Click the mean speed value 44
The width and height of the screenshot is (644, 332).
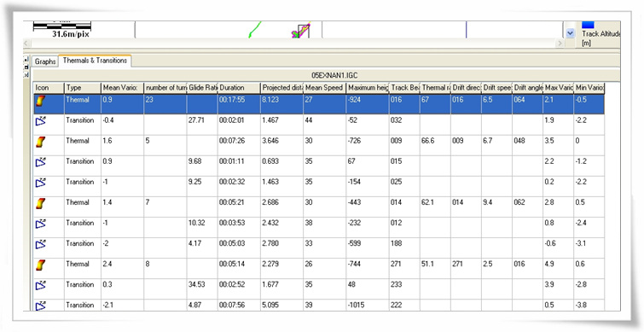coord(309,120)
